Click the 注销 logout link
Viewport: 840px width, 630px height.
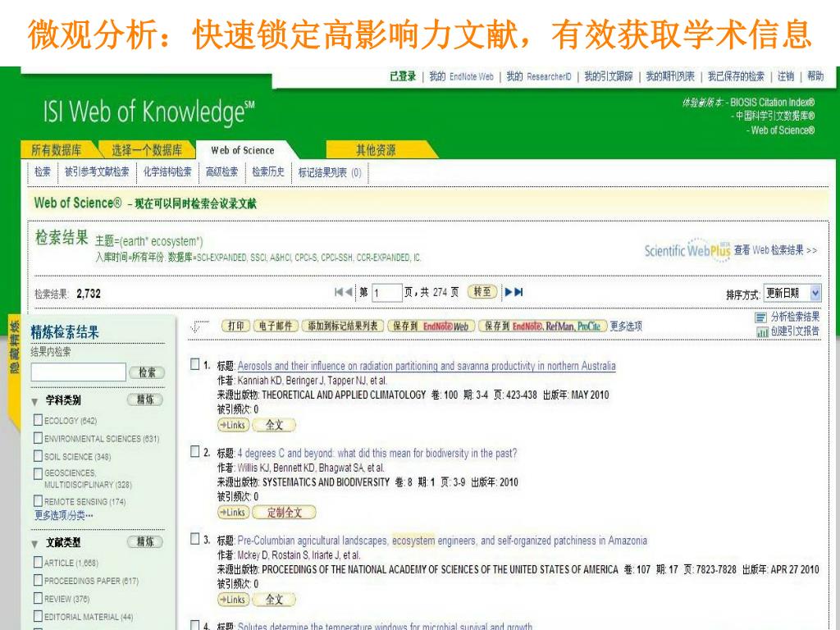click(x=786, y=76)
